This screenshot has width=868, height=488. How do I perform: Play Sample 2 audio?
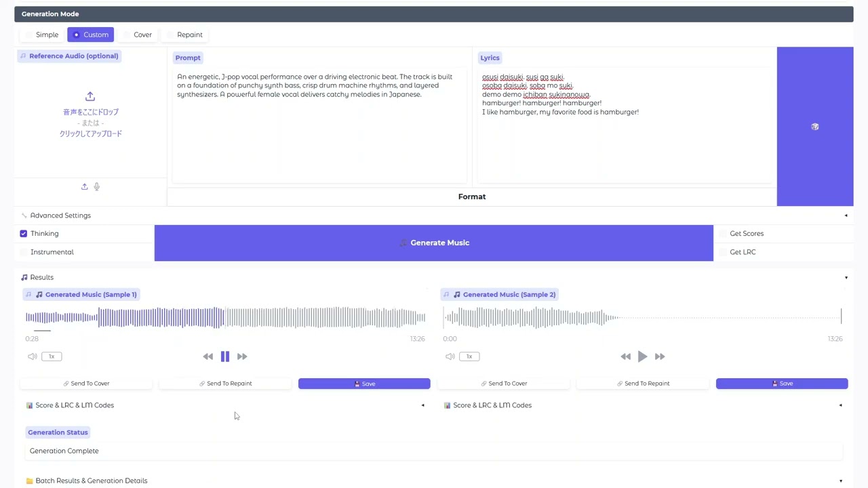tap(643, 357)
